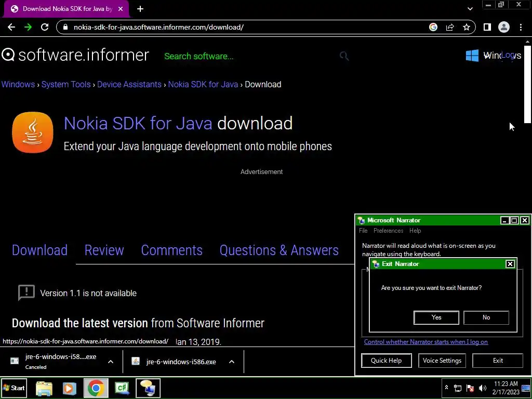Open Chrome three-dot menu

521,28
